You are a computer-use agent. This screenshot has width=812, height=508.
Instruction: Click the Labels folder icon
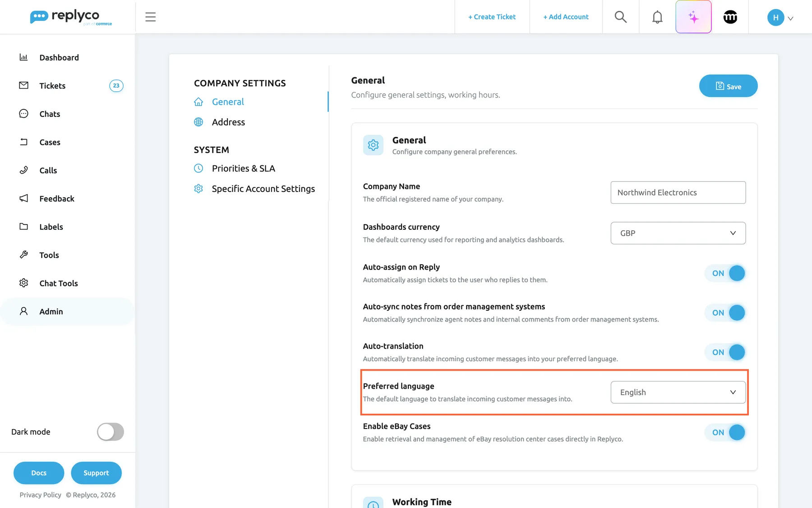24,227
